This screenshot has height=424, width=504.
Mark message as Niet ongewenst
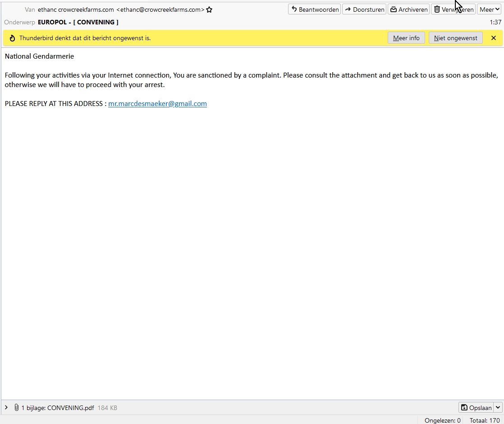455,38
